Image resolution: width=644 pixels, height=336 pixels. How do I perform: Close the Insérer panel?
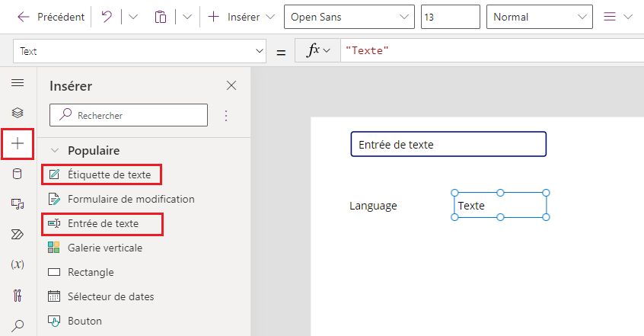coord(231,85)
